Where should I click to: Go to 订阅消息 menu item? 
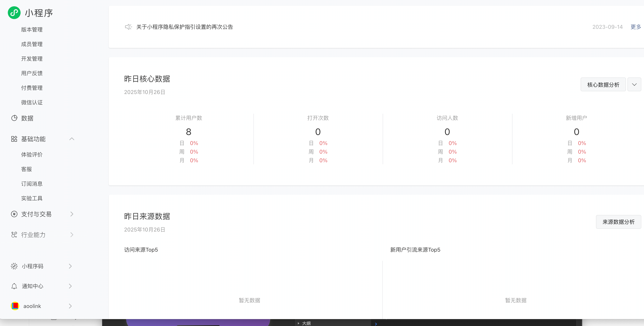(x=32, y=184)
